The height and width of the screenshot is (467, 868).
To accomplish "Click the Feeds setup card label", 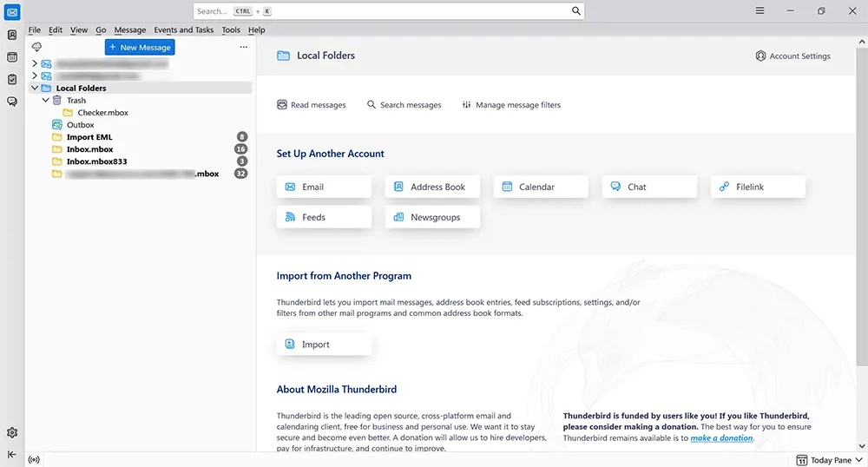I will click(x=313, y=217).
